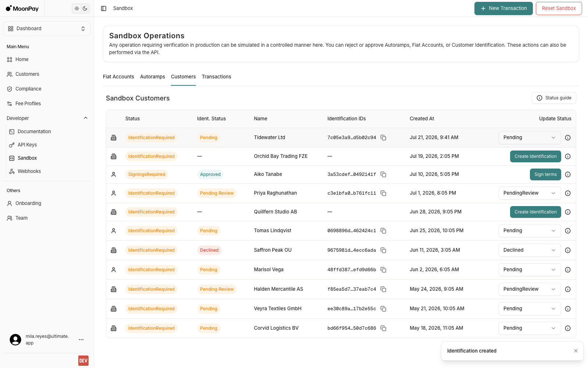Copy Corvid Logistics BV identification ID
The width and height of the screenshot is (588, 368).
[x=383, y=328]
